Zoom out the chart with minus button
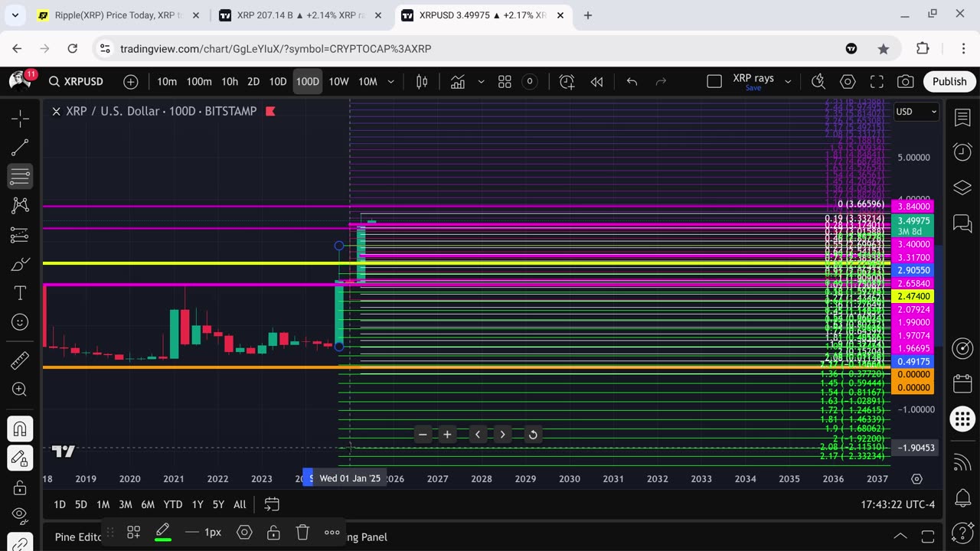This screenshot has width=980, height=551. [423, 435]
